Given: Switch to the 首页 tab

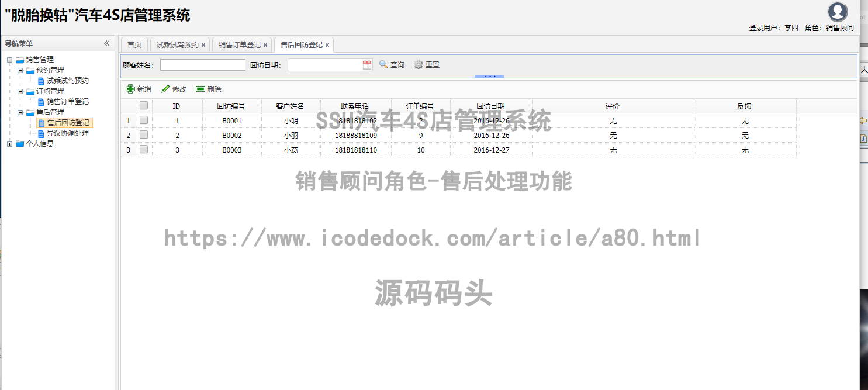Looking at the screenshot, I should pyautogui.click(x=134, y=45).
